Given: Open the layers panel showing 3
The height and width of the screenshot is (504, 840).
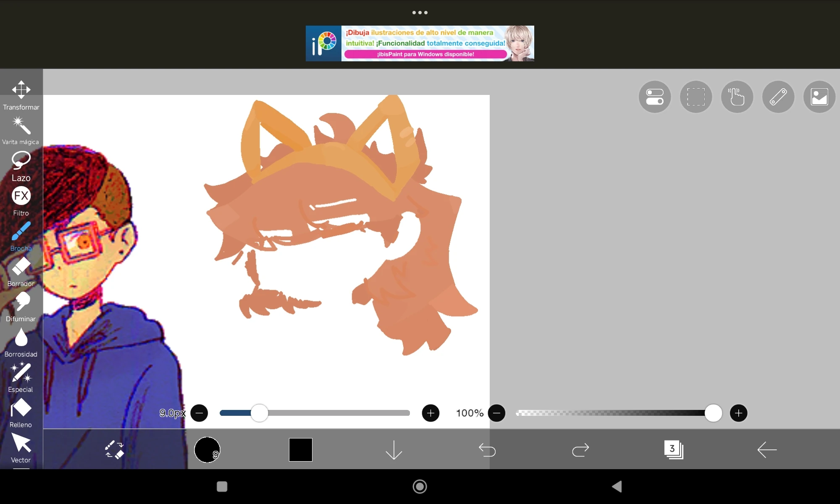Looking at the screenshot, I should 674,450.
